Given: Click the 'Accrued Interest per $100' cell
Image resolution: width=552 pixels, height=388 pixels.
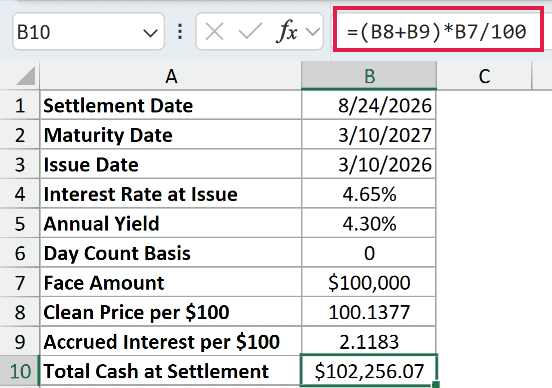Looking at the screenshot, I should tap(171, 342).
